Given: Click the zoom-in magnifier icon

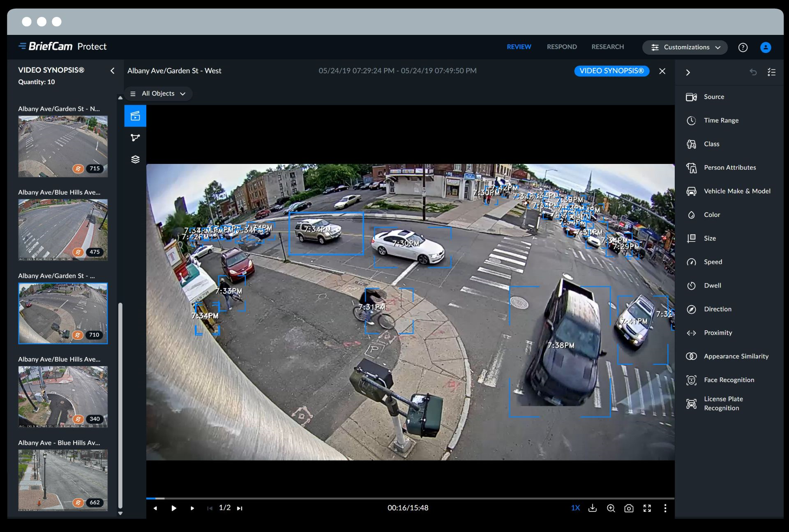Looking at the screenshot, I should (611, 508).
